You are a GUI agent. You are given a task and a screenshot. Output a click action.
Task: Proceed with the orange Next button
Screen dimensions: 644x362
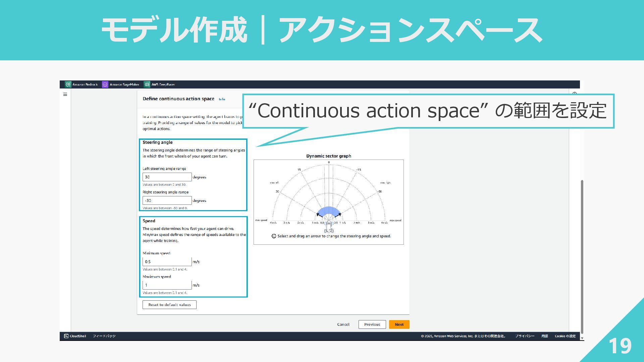click(399, 324)
